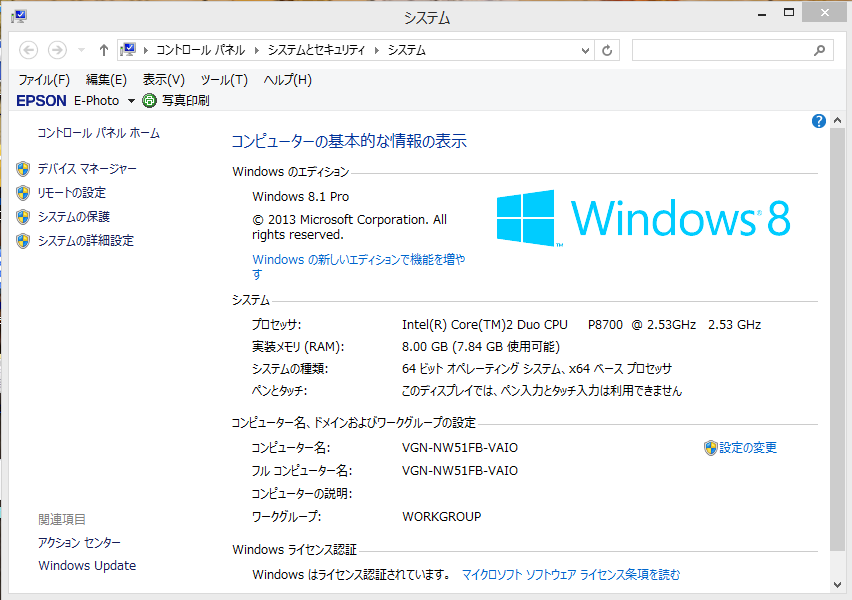Screen dimensions: 852x600
Task: Maximize the システム window
Action: pos(788,13)
